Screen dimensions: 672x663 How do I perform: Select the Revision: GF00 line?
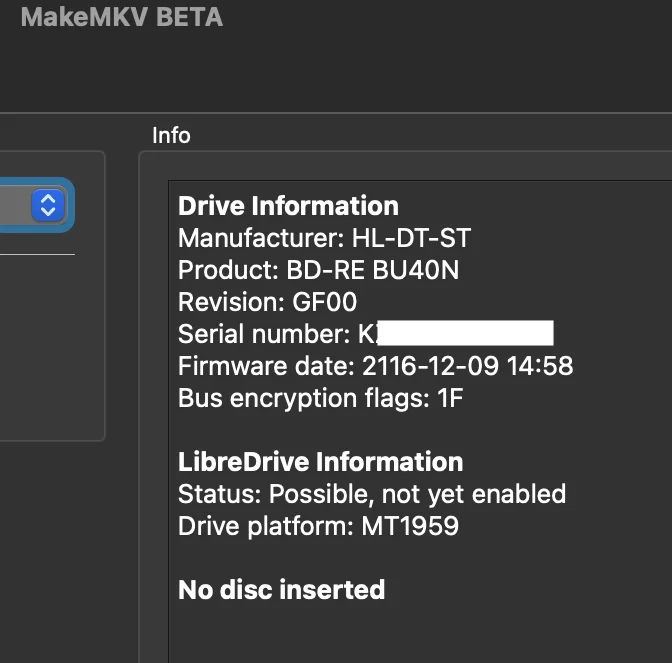[x=267, y=302]
